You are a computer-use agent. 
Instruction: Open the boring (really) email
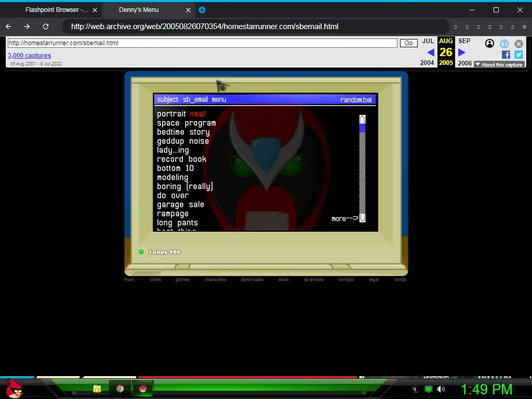pos(185,187)
